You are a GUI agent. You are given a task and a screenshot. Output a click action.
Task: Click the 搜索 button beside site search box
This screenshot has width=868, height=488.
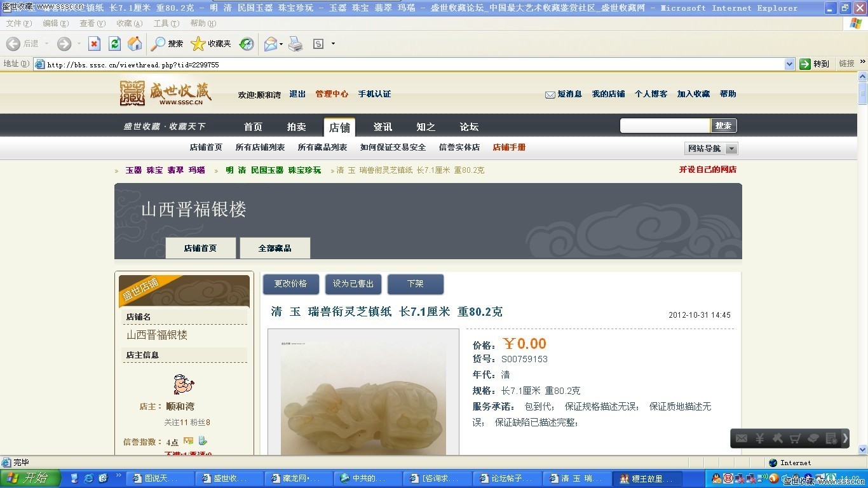(724, 126)
